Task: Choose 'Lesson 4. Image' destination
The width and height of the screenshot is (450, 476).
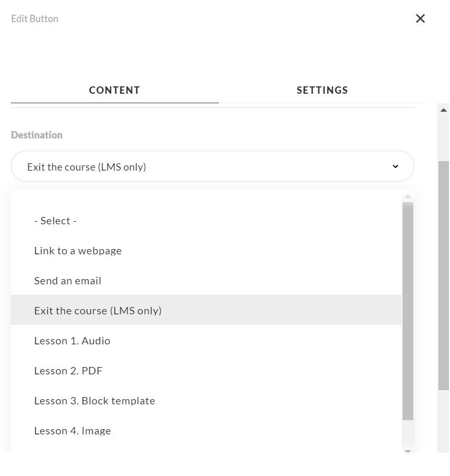Action: (73, 431)
